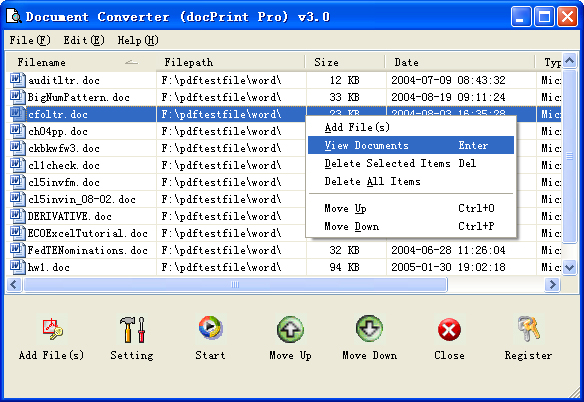Select the ECOExcelTutorial.doc filename
This screenshot has width=584, height=402.
(x=88, y=233)
